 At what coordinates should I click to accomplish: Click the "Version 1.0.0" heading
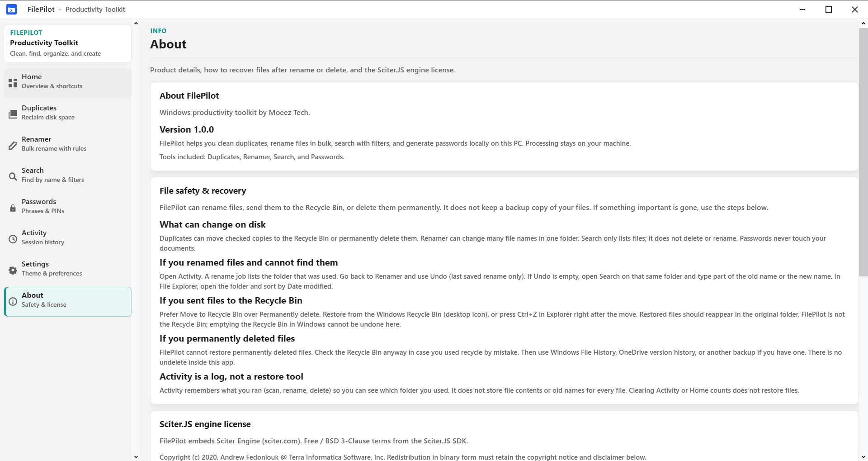point(187,130)
